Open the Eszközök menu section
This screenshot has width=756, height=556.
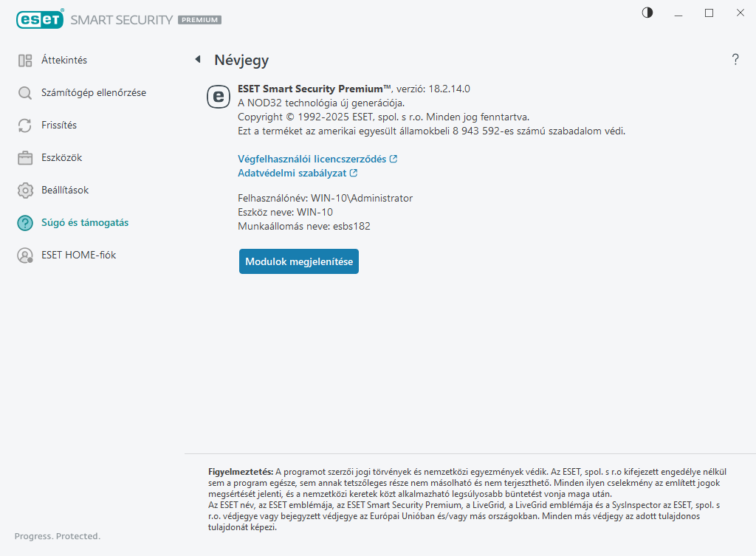click(x=61, y=158)
